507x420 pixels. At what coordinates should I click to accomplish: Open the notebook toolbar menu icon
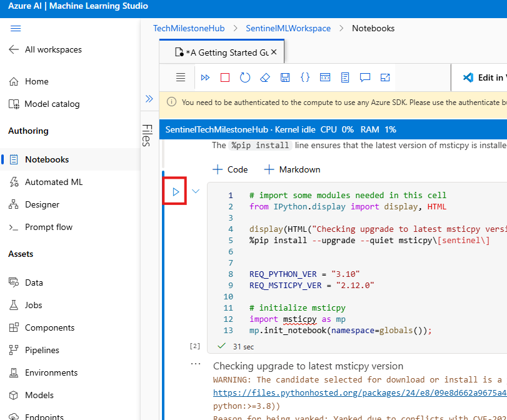(181, 77)
